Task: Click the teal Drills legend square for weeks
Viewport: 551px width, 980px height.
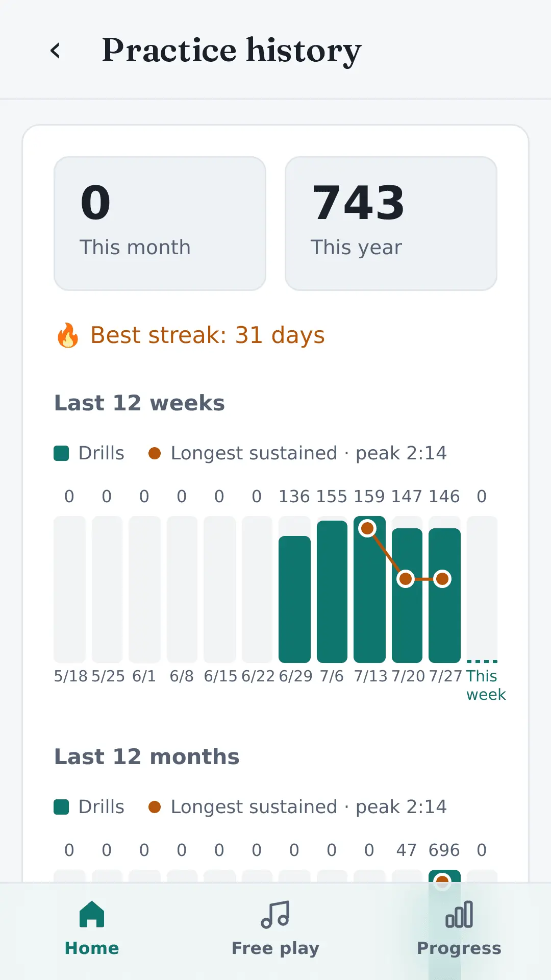Action: pos(61,453)
